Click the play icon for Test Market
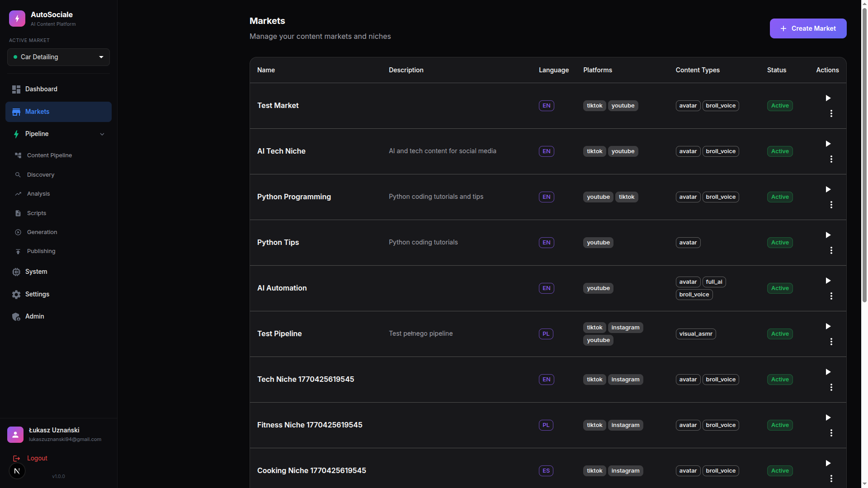Image resolution: width=868 pixels, height=488 pixels. pos(828,98)
